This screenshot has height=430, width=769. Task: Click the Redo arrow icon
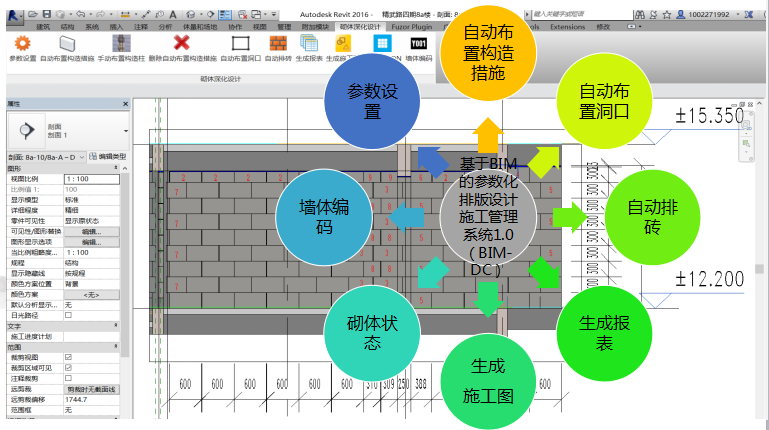tap(102, 15)
